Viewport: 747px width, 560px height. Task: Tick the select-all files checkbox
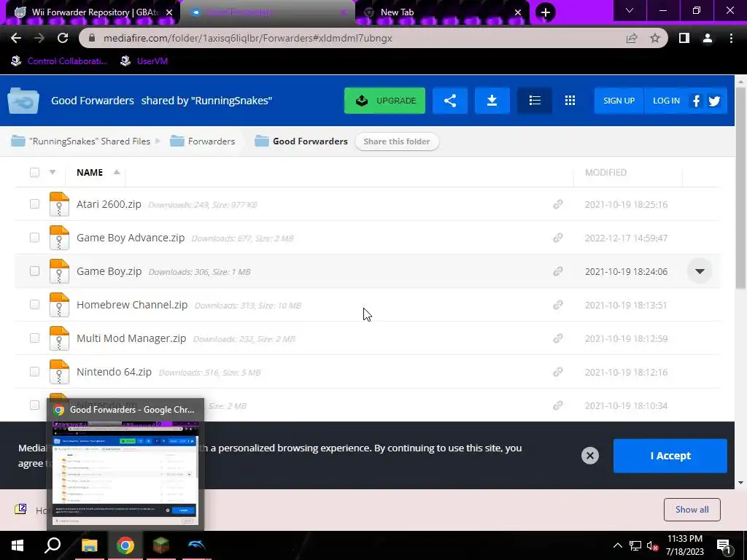tap(34, 172)
